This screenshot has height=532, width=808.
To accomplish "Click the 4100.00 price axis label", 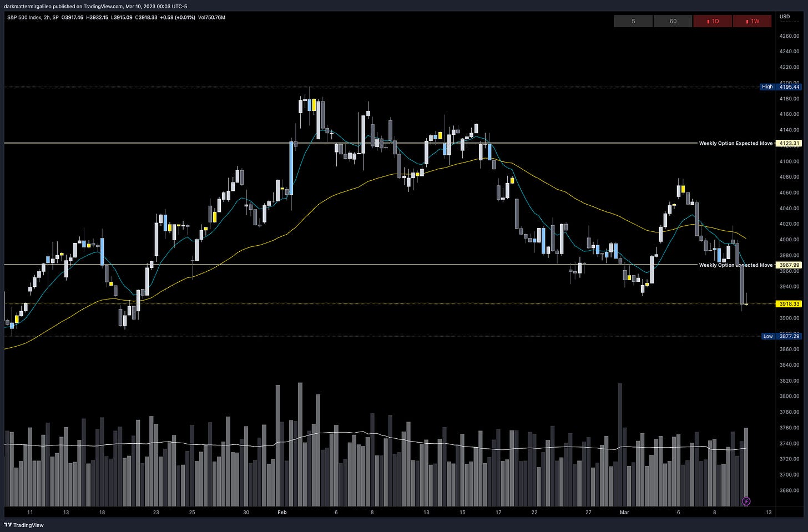I will click(x=789, y=161).
